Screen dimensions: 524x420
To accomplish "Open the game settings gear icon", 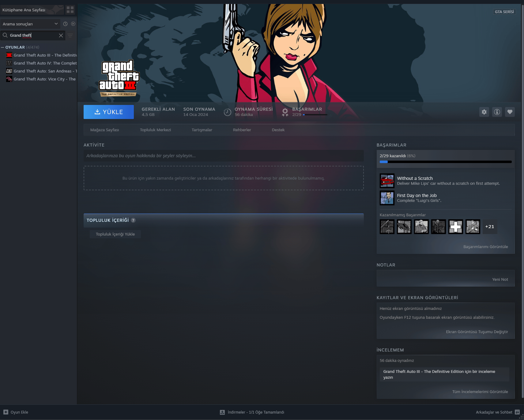I will (x=484, y=112).
